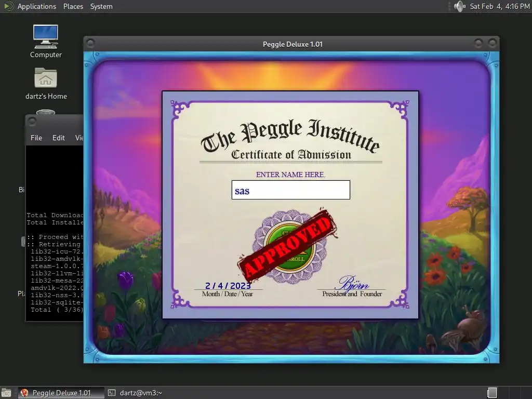Open the System menu in the top panel
The width and height of the screenshot is (532, 399).
click(x=101, y=6)
